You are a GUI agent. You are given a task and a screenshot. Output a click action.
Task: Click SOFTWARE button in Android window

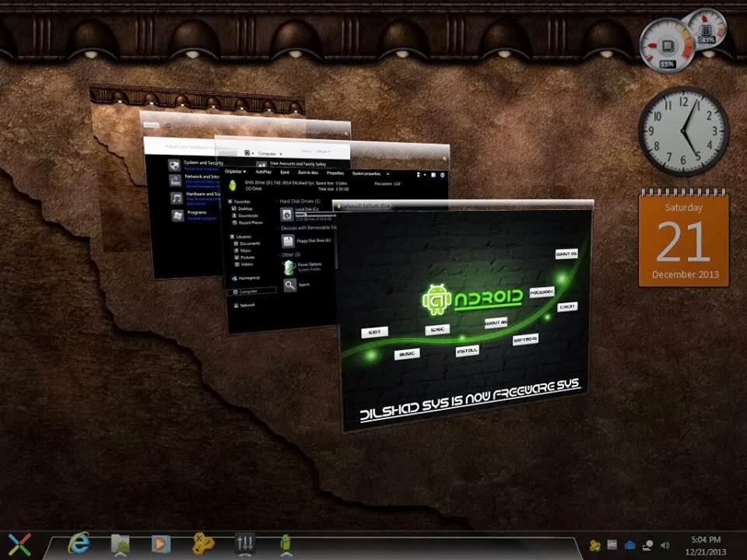pyautogui.click(x=525, y=339)
